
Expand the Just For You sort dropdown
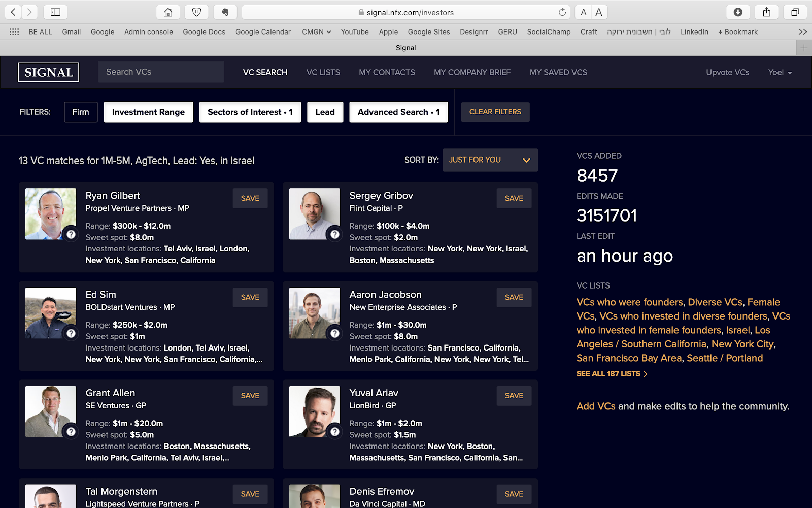point(490,160)
